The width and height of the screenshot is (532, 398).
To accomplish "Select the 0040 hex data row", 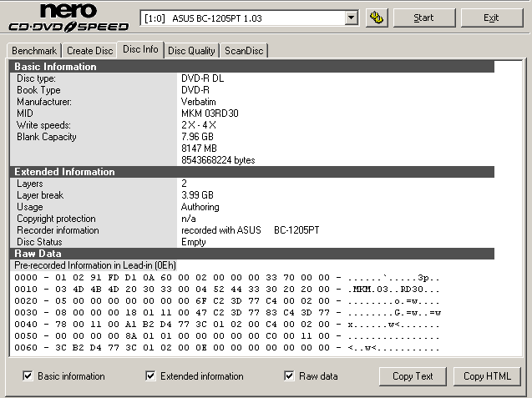I will (x=227, y=325).
